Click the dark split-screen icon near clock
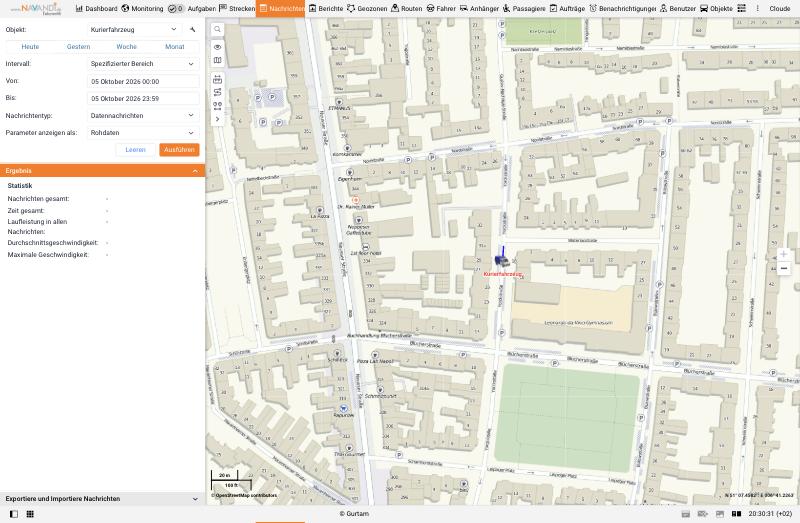This screenshot has width=800, height=523. pyautogui.click(x=736, y=514)
